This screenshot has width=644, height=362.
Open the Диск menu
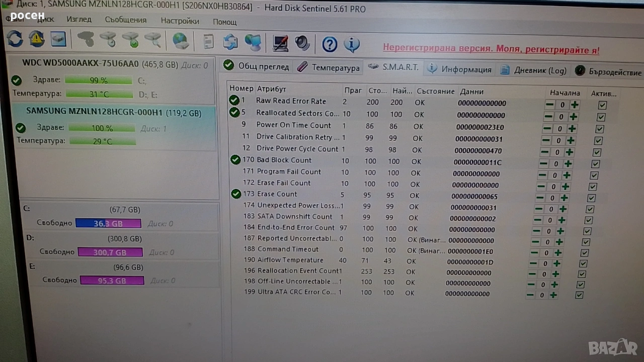(x=45, y=20)
